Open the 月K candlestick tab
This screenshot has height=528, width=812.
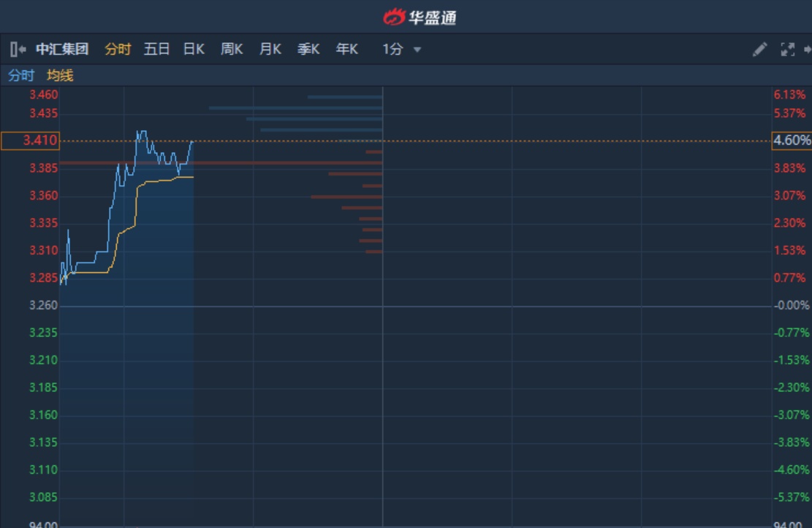pyautogui.click(x=270, y=49)
